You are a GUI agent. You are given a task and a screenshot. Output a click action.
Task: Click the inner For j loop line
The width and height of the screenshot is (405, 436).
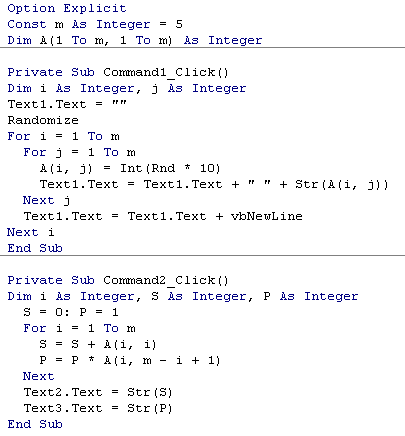point(79,152)
